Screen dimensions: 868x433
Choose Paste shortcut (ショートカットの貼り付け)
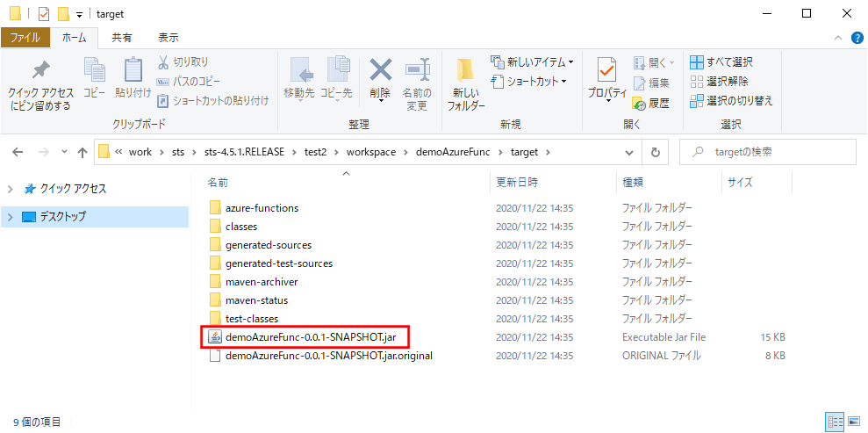[213, 101]
